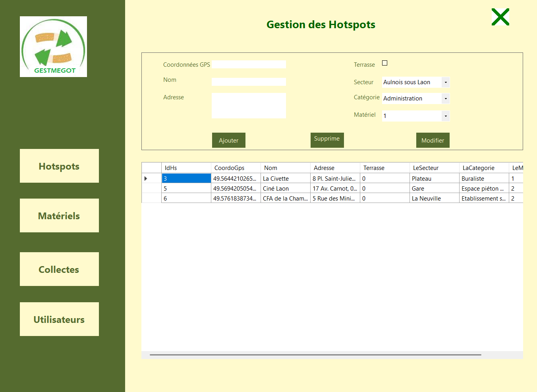Click into the Nom input field
Viewport: 537px width, 392px height.
pos(249,82)
